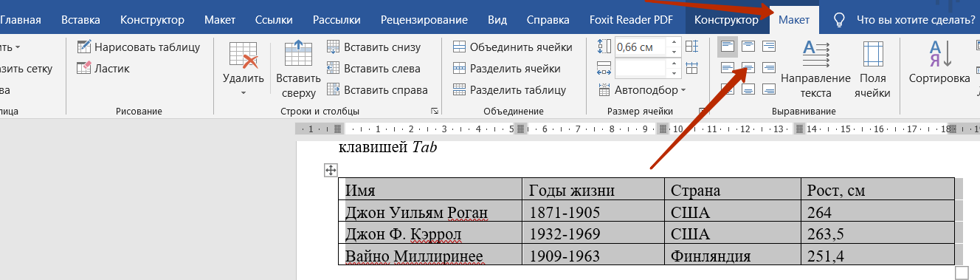This screenshot has height=280, width=980.
Task: Open table tools Конструктор tab
Action: (x=727, y=19)
